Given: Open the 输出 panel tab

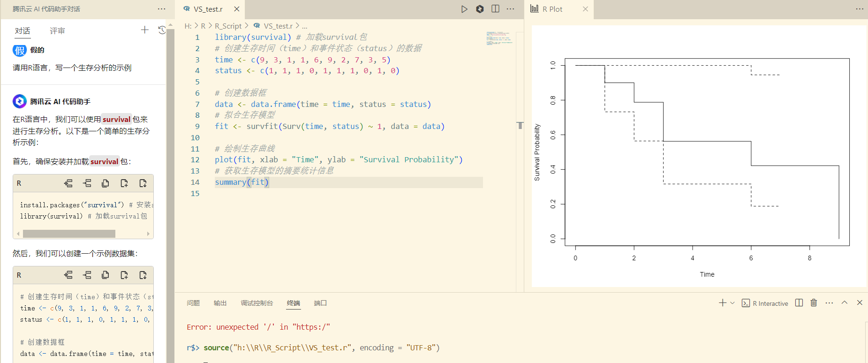Looking at the screenshot, I should coord(220,303).
